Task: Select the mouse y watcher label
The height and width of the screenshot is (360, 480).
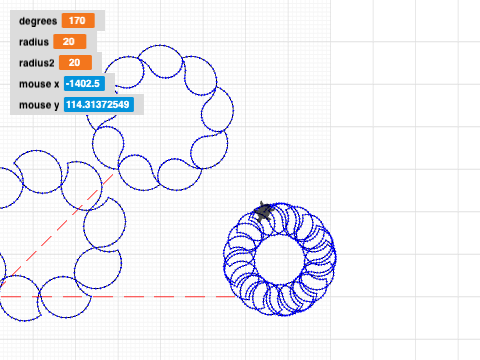Action: click(39, 105)
